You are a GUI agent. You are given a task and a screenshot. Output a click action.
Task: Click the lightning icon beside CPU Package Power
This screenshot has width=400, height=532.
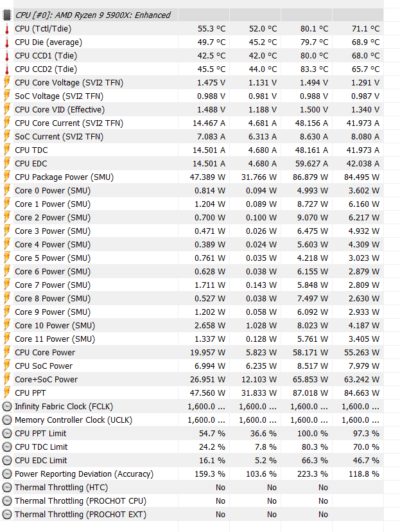click(x=7, y=177)
